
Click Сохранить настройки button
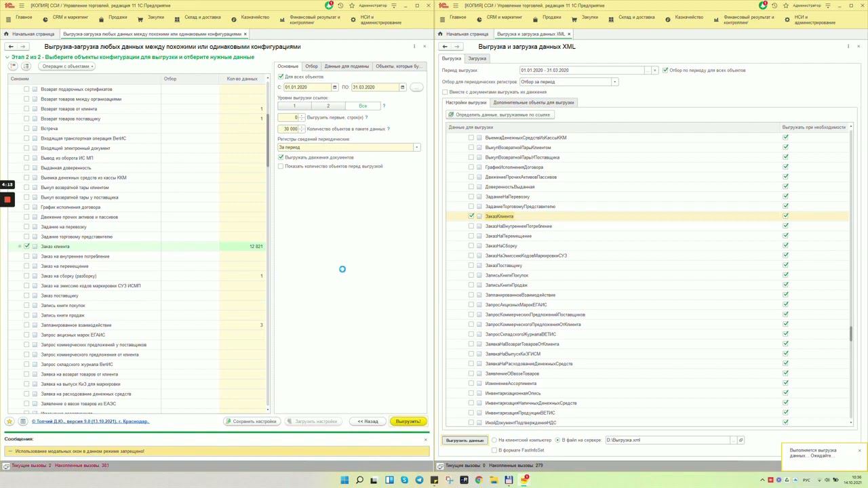click(252, 422)
